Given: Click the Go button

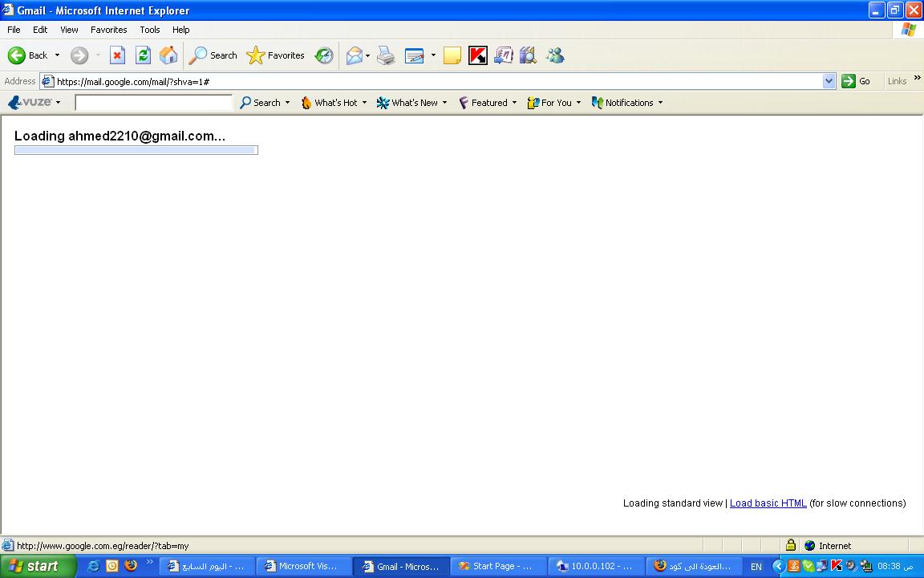Looking at the screenshot, I should pyautogui.click(x=857, y=81).
